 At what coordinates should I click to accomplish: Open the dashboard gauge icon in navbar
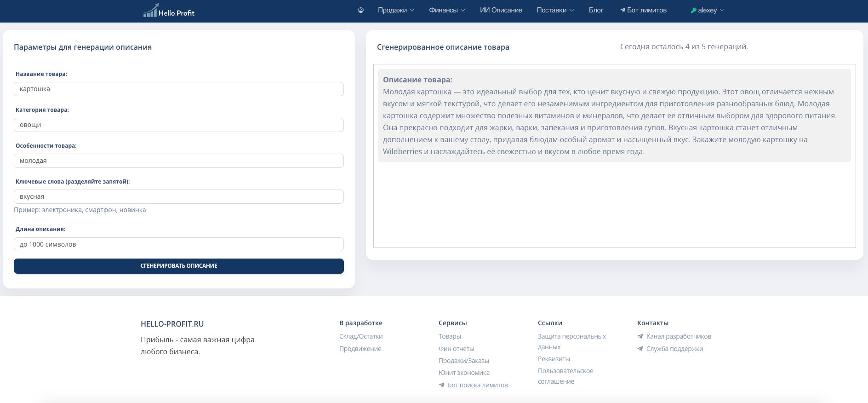(361, 10)
